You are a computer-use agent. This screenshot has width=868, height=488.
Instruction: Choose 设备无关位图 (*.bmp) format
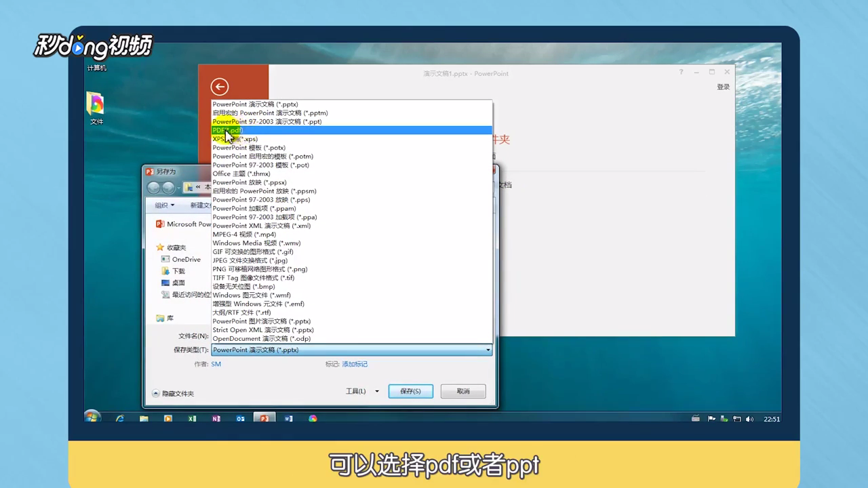(351, 287)
